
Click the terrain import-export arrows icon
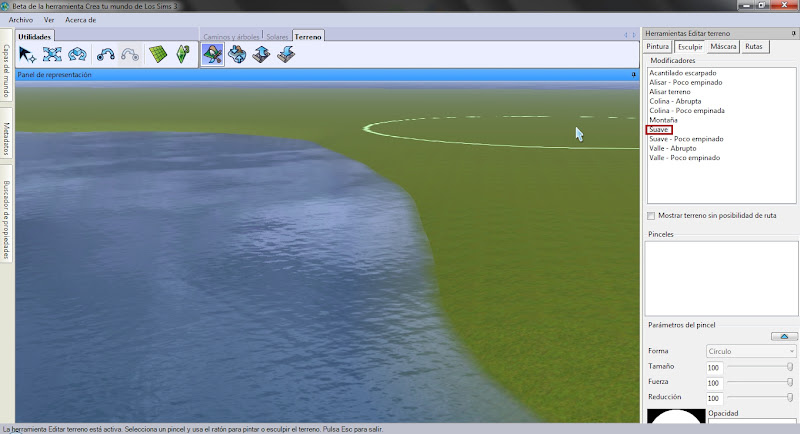point(237,55)
